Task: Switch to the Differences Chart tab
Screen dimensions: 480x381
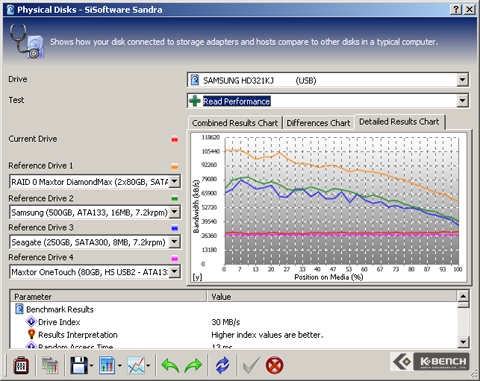Action: click(x=318, y=123)
